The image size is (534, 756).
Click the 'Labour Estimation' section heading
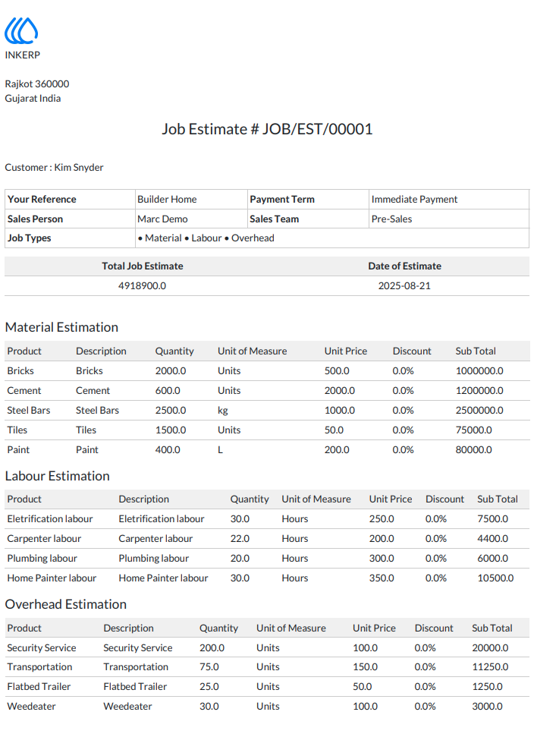pyautogui.click(x=58, y=477)
